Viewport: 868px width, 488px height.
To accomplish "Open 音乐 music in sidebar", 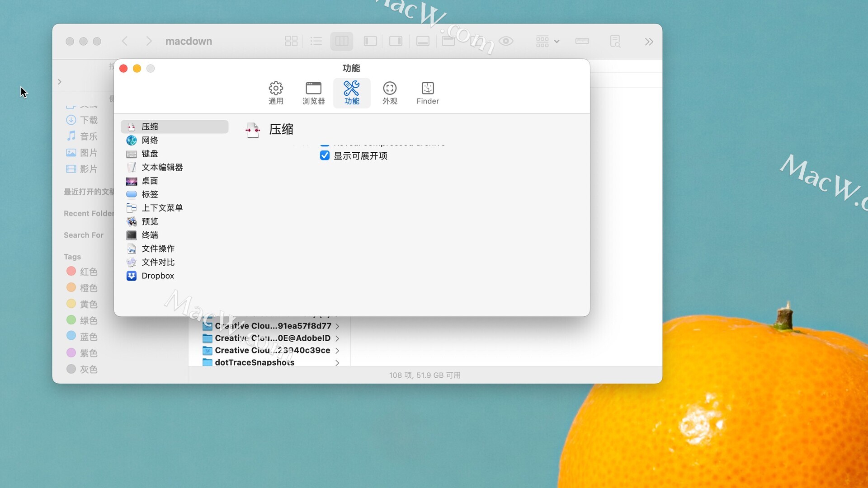I will pyautogui.click(x=82, y=136).
